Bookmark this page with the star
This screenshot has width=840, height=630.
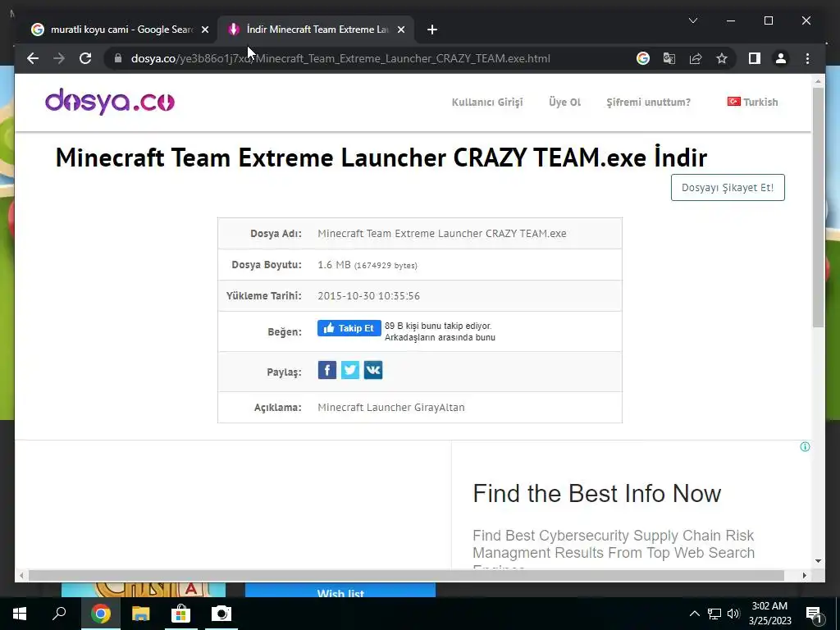(x=722, y=58)
